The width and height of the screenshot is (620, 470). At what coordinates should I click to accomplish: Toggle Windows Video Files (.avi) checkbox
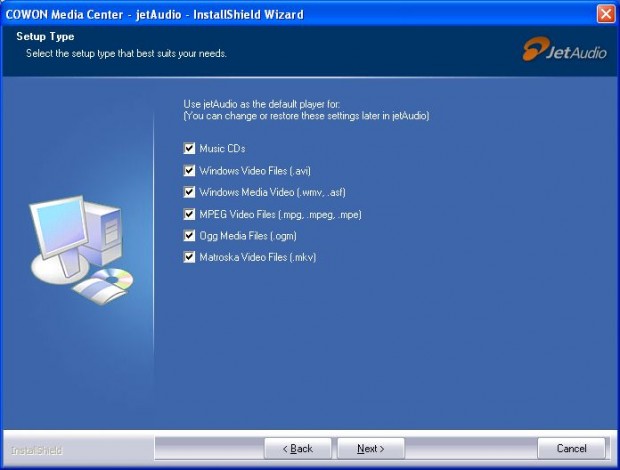click(189, 170)
